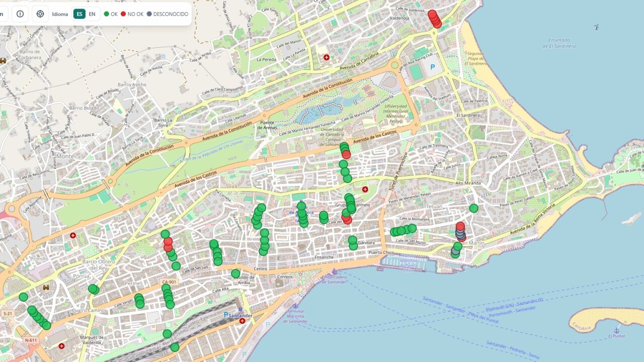Click the DESCONOCIDO legend label
The width and height of the screenshot is (644, 362).
tap(171, 14)
